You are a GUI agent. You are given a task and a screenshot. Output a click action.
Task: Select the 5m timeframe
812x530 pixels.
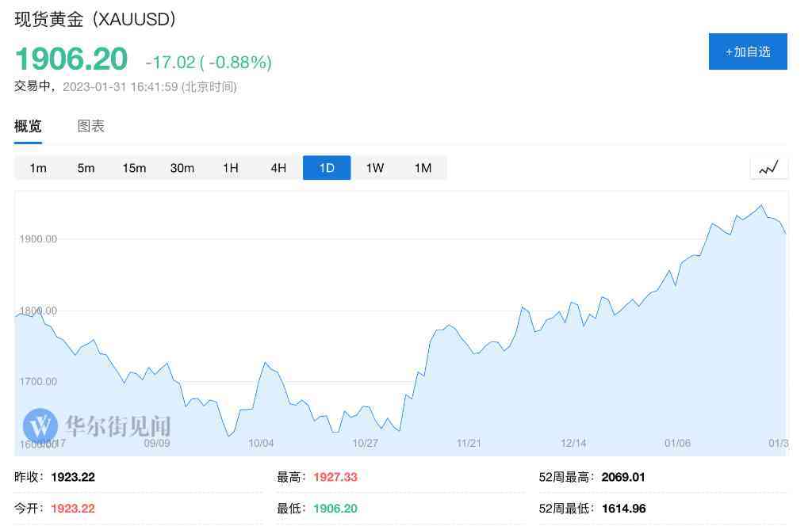click(x=86, y=168)
